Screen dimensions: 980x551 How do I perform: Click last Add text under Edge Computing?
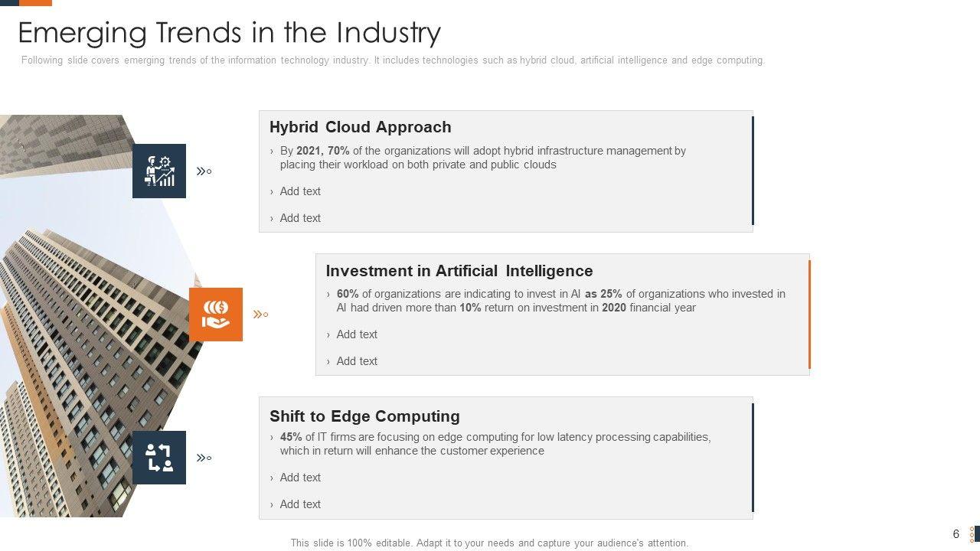click(300, 504)
